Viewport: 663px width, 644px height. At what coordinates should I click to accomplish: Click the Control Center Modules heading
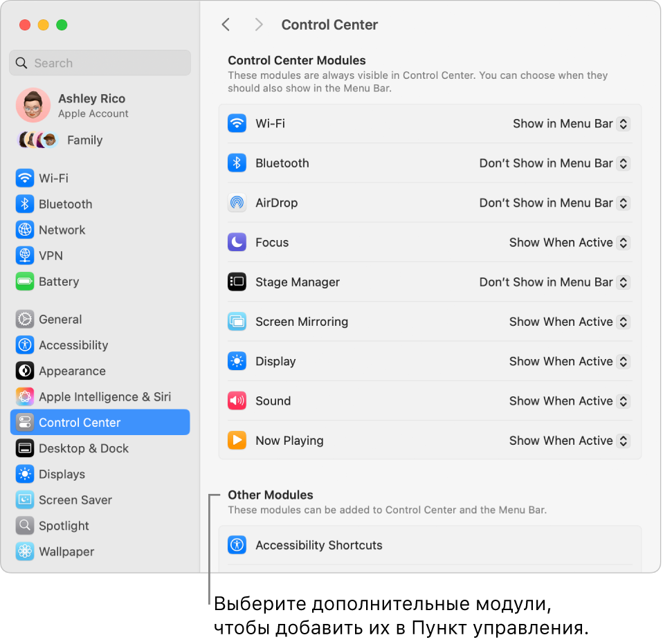pyautogui.click(x=297, y=60)
